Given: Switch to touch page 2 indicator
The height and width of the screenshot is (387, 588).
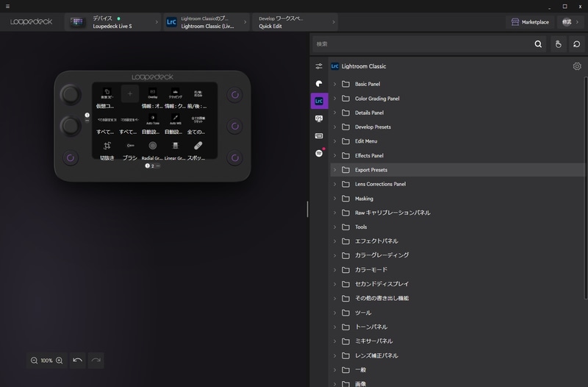Looking at the screenshot, I should click(x=153, y=166).
